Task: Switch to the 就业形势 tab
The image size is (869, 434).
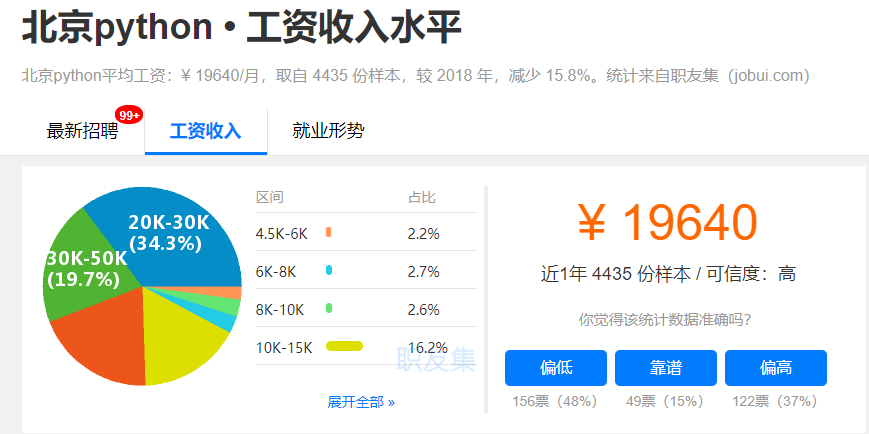Action: point(328,131)
